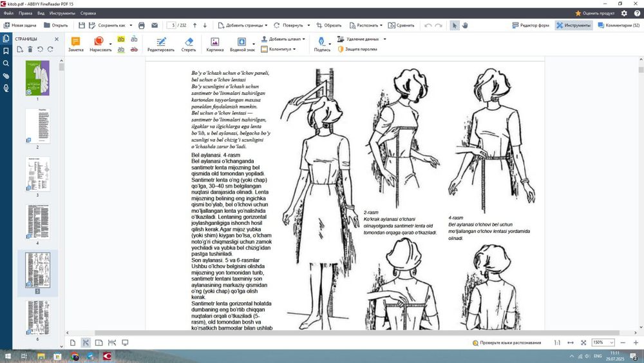Open the 150% zoom level dropdown
Viewport: 644px width, 363px height.
tap(611, 342)
